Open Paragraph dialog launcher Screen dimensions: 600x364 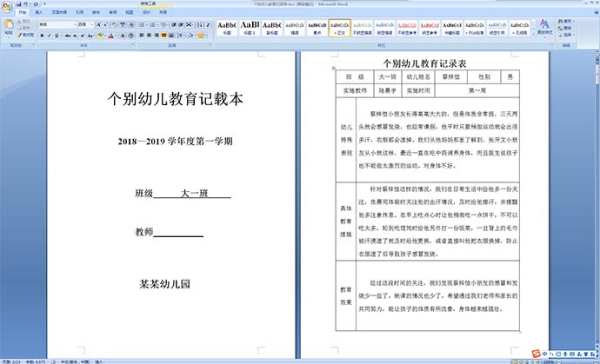[210, 44]
